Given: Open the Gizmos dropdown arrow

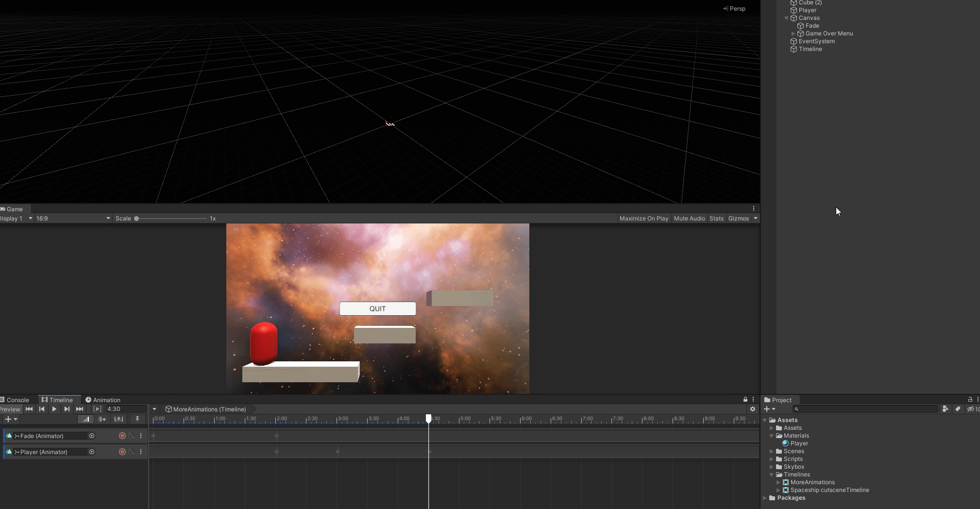Looking at the screenshot, I should point(756,219).
